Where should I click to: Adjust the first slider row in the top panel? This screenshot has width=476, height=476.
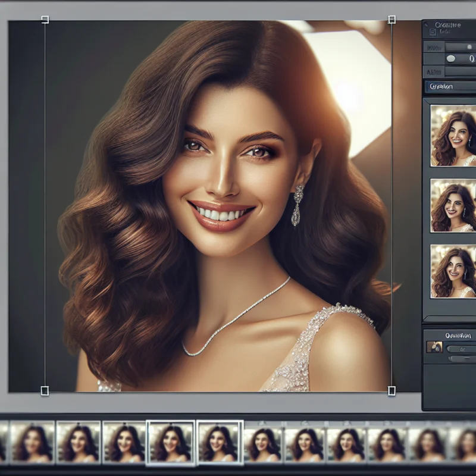[460, 46]
